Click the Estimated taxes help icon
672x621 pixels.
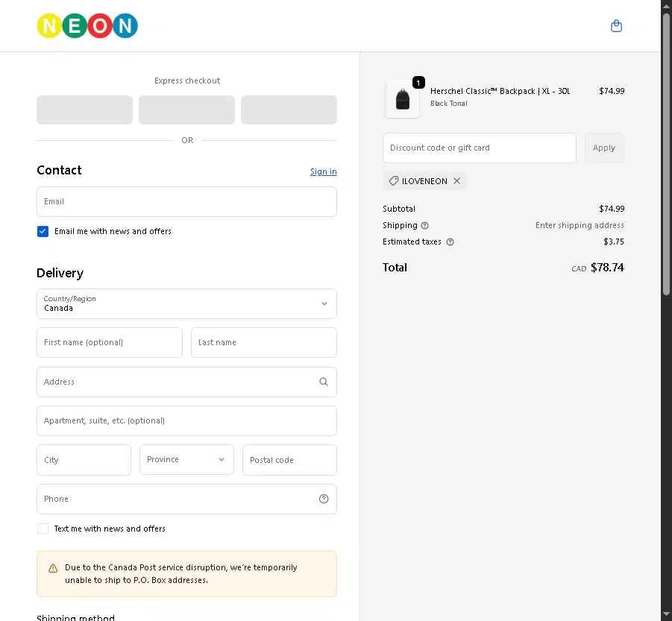click(x=450, y=242)
